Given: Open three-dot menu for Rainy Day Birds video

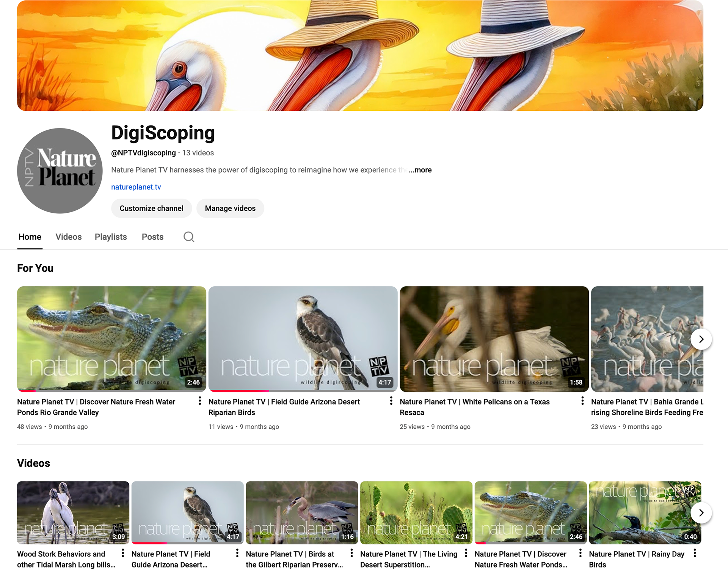Looking at the screenshot, I should [695, 553].
